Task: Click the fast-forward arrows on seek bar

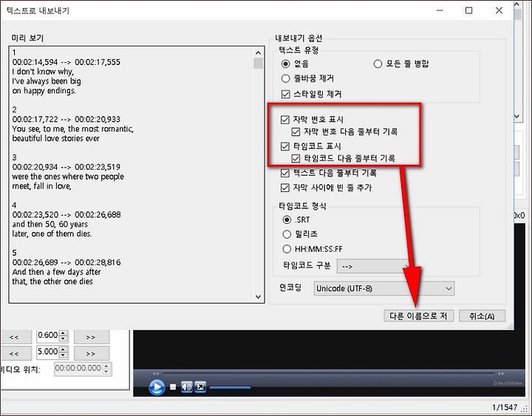Action: coord(501,373)
